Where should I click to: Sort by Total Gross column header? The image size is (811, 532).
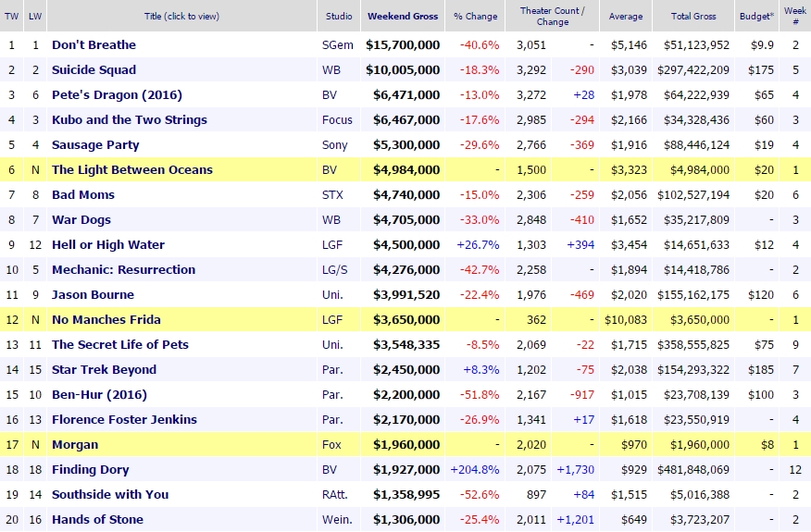[x=693, y=16]
